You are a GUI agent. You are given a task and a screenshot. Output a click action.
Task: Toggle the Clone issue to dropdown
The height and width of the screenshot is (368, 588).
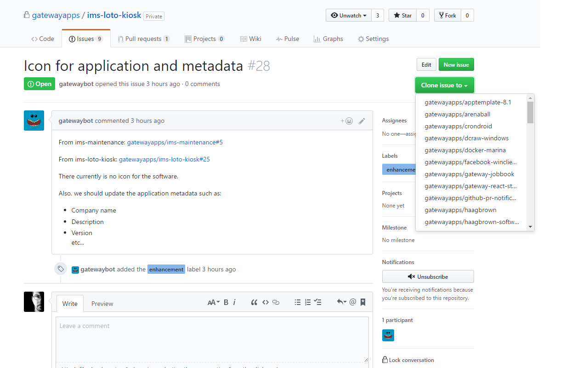click(444, 85)
